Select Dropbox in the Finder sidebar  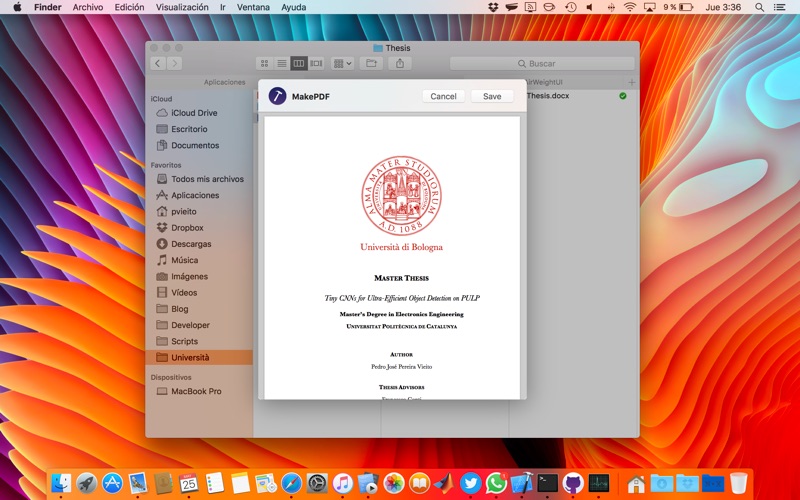point(187,228)
